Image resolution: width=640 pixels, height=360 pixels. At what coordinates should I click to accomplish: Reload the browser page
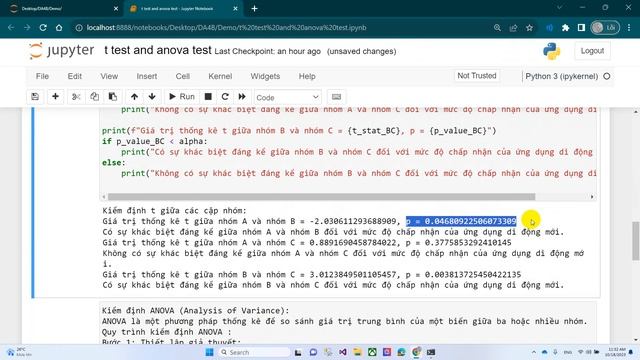(x=43, y=28)
